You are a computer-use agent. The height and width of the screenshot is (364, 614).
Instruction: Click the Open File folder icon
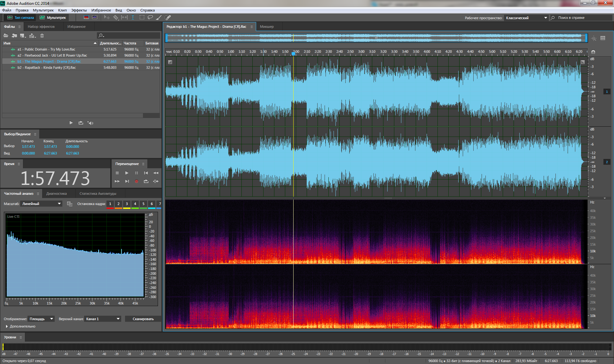pyautogui.click(x=6, y=36)
